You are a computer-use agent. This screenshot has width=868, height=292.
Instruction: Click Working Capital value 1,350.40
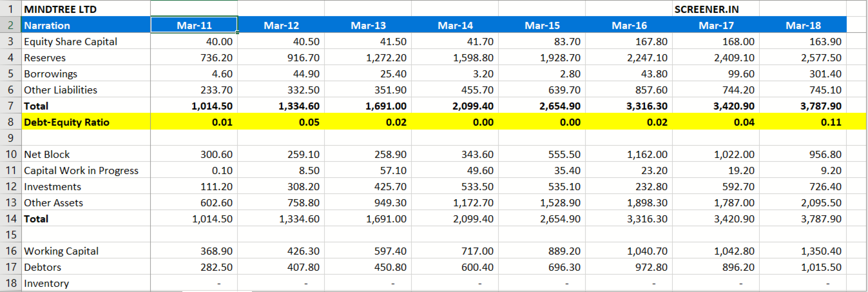(821, 251)
